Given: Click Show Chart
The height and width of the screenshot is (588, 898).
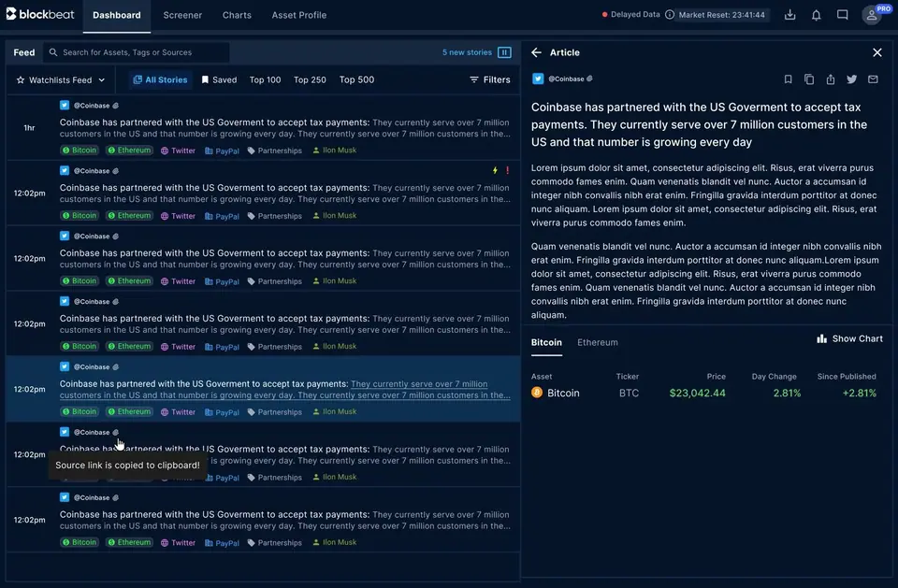Looking at the screenshot, I should pyautogui.click(x=849, y=339).
